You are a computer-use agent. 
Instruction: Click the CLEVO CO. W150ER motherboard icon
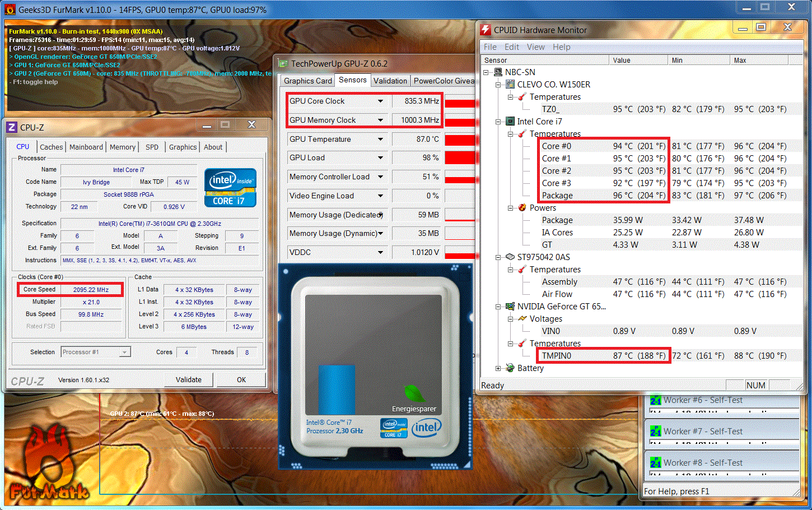[x=510, y=85]
